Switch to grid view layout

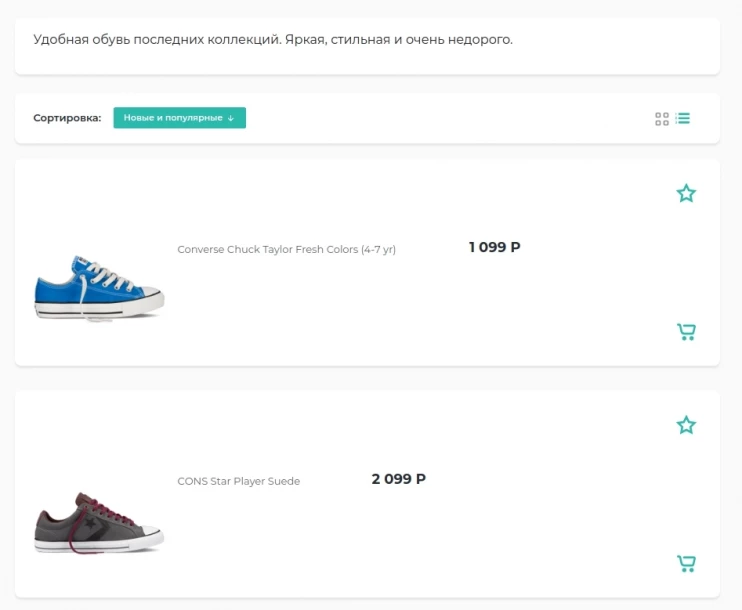[662, 119]
